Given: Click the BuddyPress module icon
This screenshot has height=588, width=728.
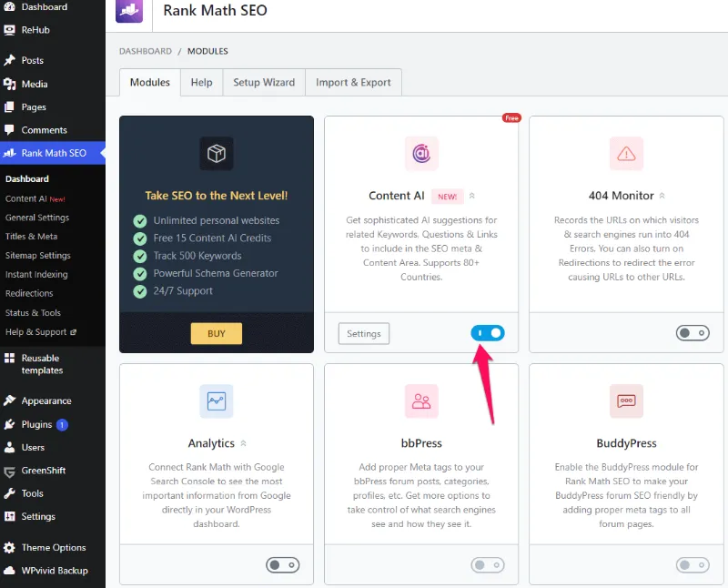Looking at the screenshot, I should [626, 400].
